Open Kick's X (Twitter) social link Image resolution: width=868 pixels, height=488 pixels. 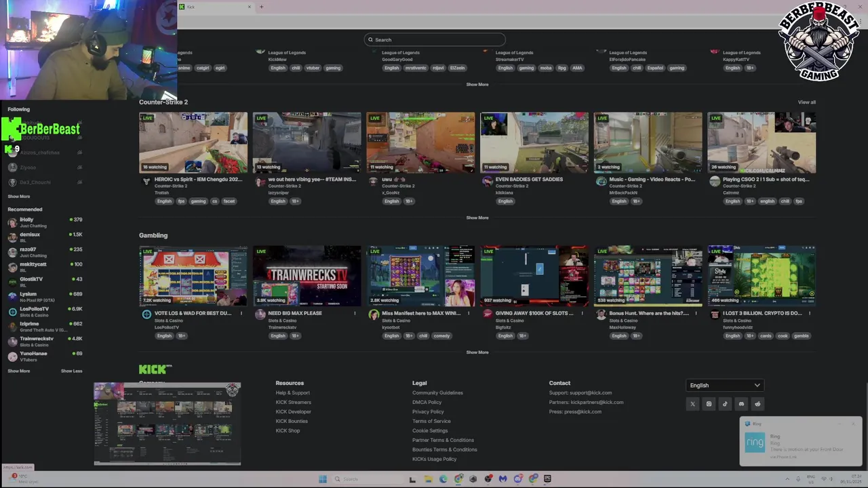pyautogui.click(x=692, y=404)
